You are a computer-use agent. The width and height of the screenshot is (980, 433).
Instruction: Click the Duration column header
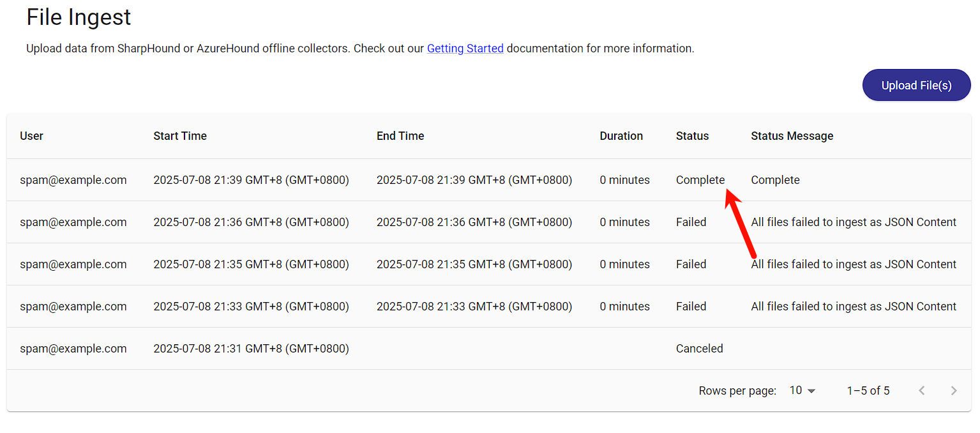point(621,136)
